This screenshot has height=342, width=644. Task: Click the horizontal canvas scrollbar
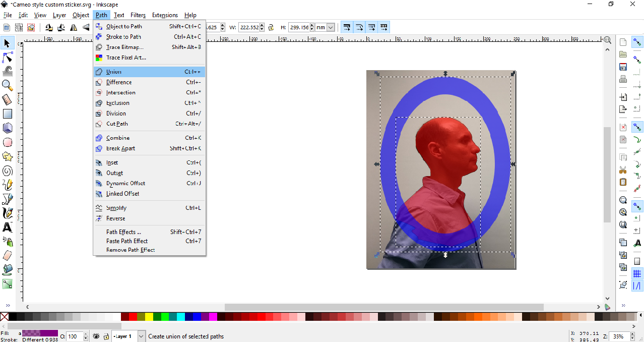pyautogui.click(x=384, y=307)
